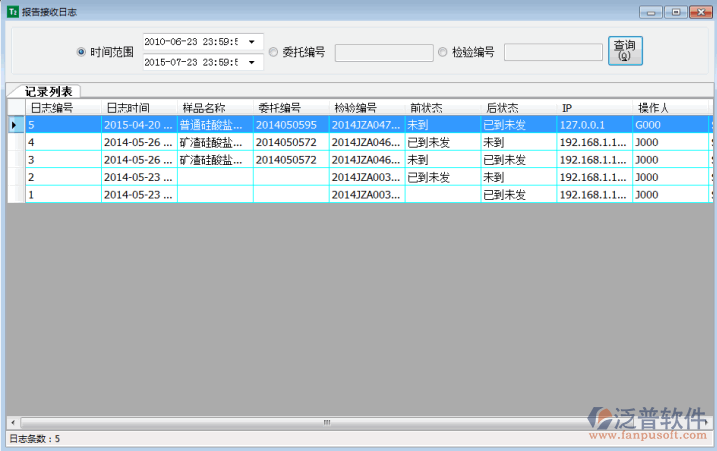Open the start date 2010-06-23 dropdown
The height and width of the screenshot is (451, 717).
pyautogui.click(x=250, y=42)
